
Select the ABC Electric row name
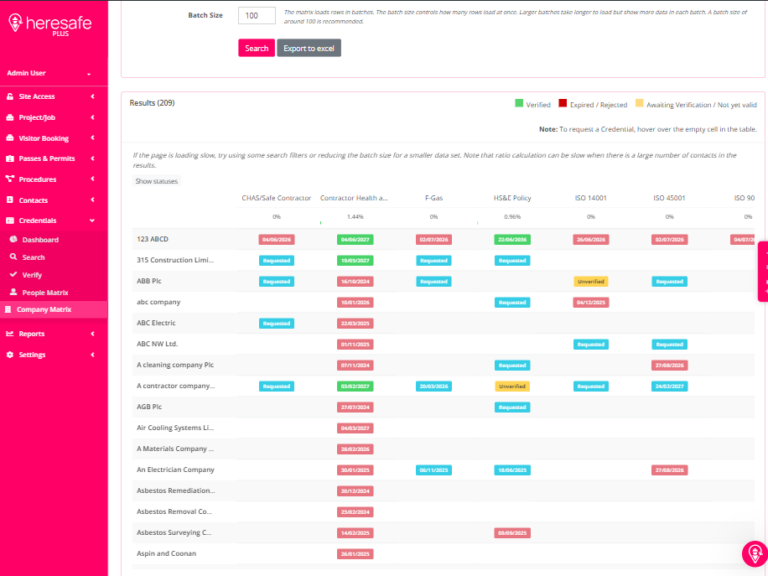coord(156,323)
